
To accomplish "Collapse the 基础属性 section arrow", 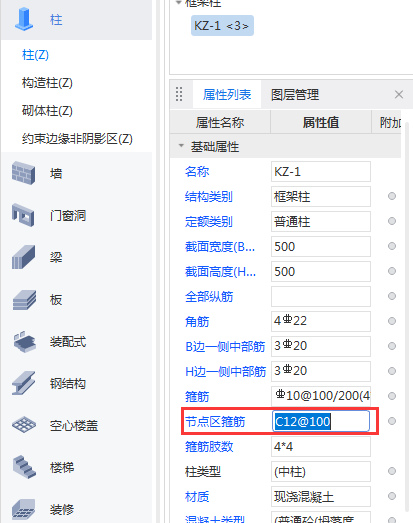I will point(181,145).
